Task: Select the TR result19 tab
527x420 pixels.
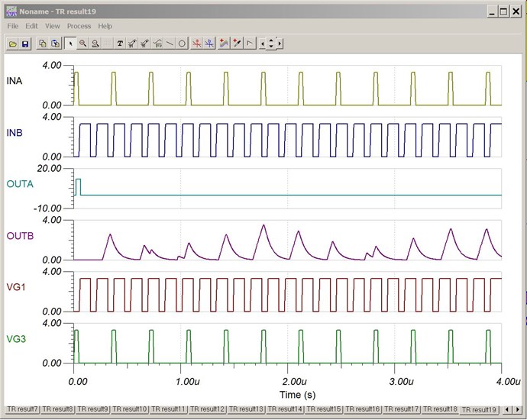Action: click(479, 409)
